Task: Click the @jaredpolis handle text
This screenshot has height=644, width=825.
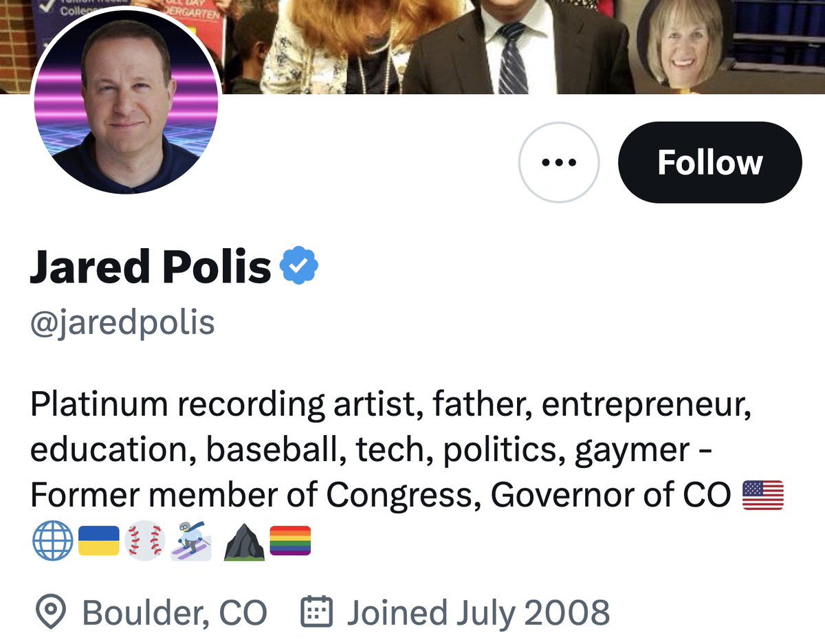Action: tap(122, 322)
